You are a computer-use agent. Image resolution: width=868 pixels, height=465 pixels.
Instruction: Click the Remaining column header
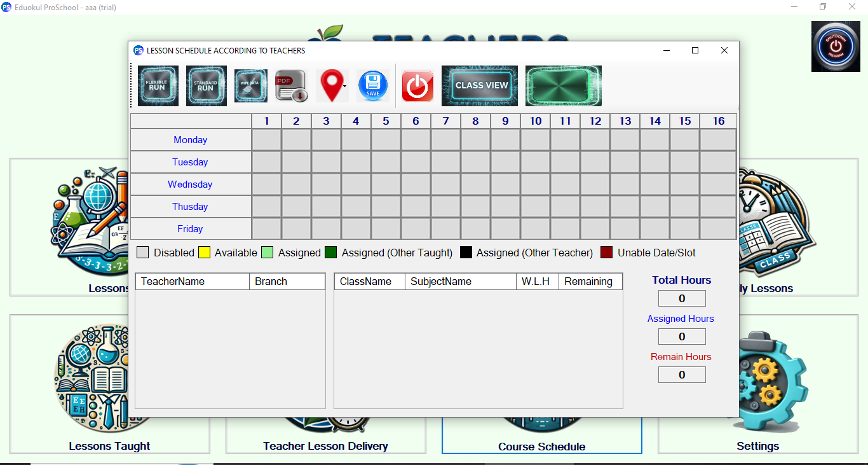click(x=590, y=281)
